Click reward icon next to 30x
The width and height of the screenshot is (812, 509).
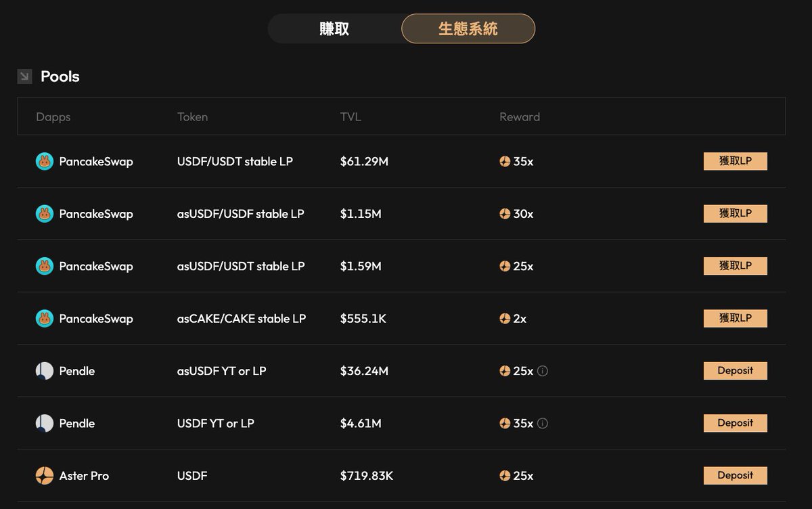505,214
